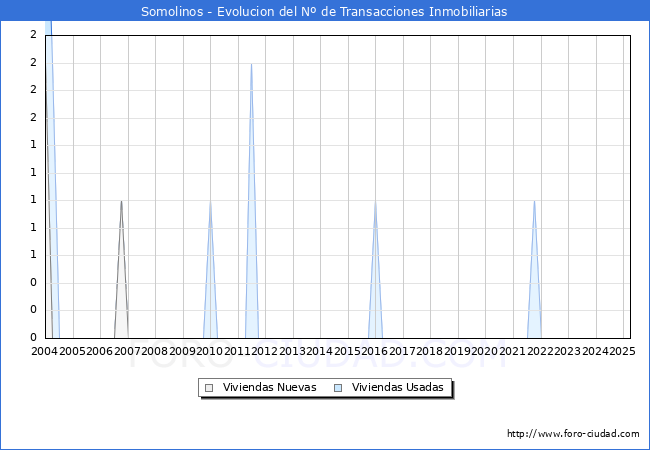Click the 2004 x-axis label

tap(45, 351)
